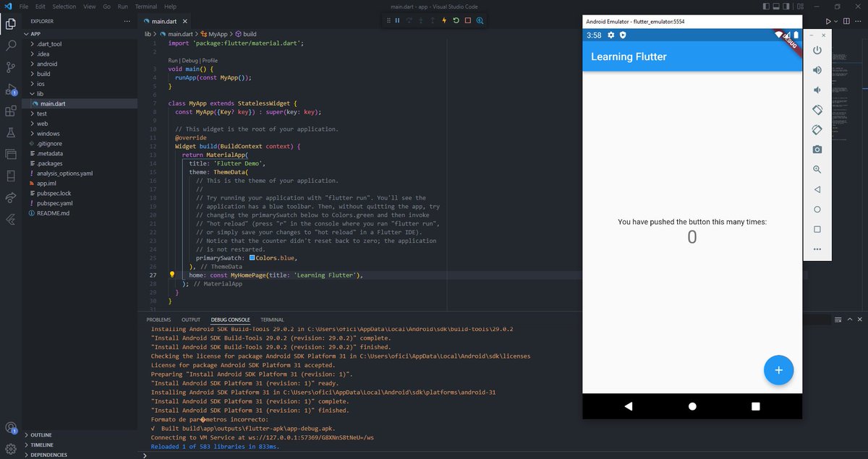This screenshot has width=868, height=459.
Task: Click the emulator power button
Action: click(817, 50)
